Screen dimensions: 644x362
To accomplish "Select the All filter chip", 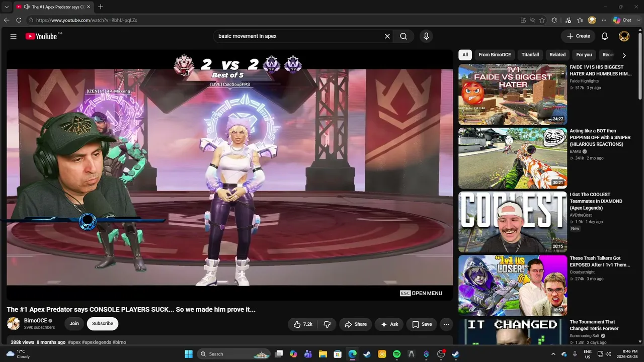I will tap(465, 55).
